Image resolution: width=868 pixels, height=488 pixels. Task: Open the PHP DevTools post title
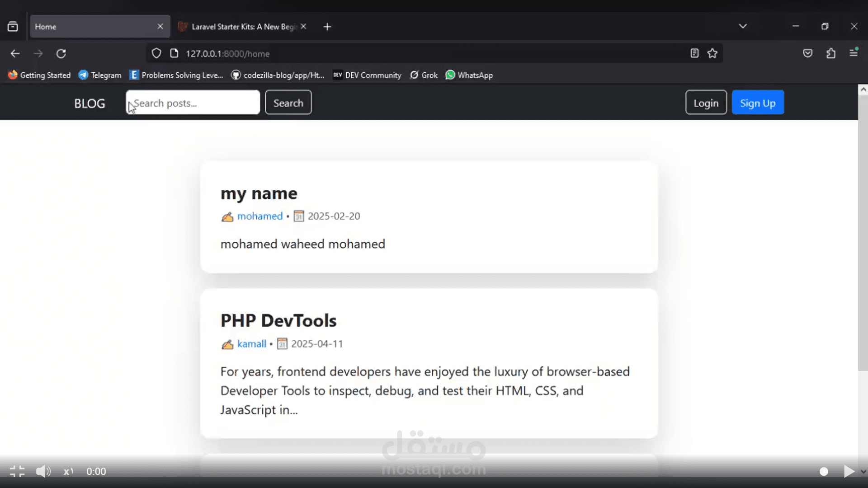pos(278,320)
